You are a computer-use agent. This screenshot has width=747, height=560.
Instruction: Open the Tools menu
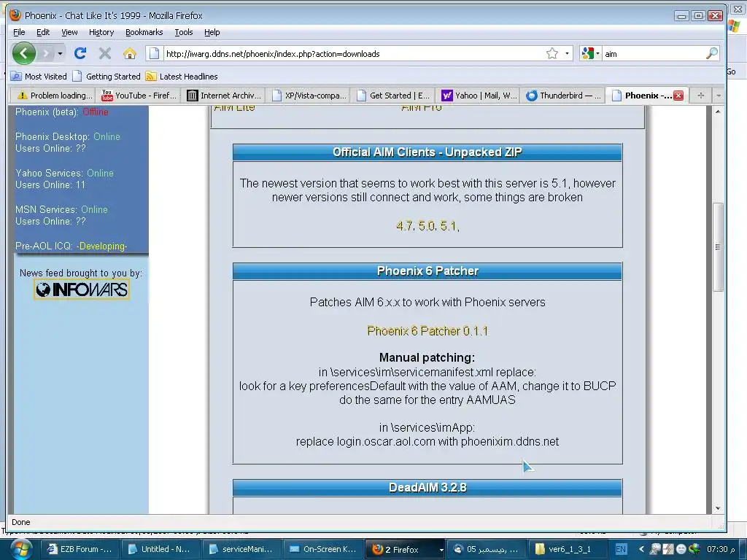[x=183, y=32]
